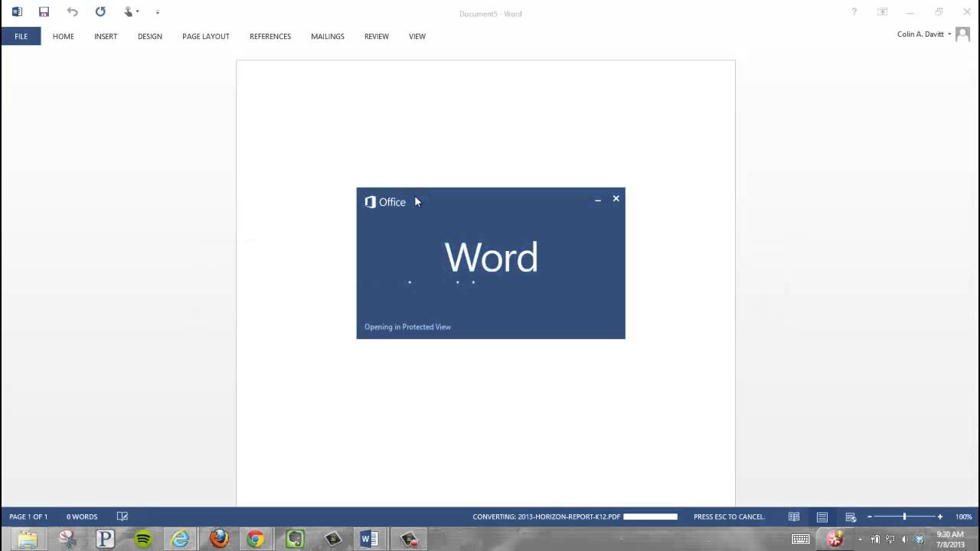The width and height of the screenshot is (980, 551).
Task: Click the Office logo on splash screen
Action: tap(385, 202)
